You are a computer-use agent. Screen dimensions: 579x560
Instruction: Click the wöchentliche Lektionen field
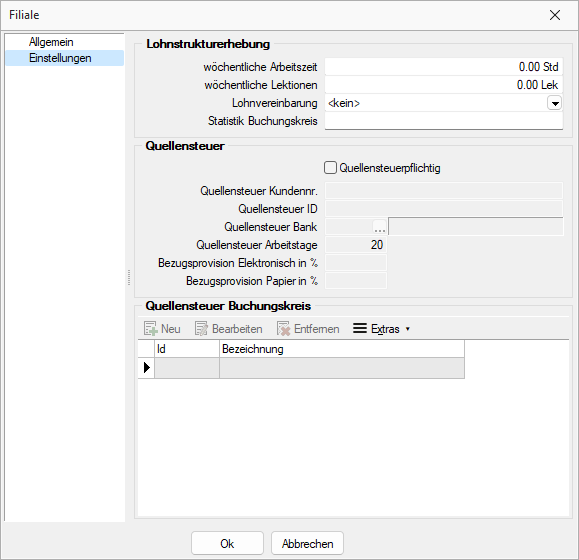[x=444, y=85]
